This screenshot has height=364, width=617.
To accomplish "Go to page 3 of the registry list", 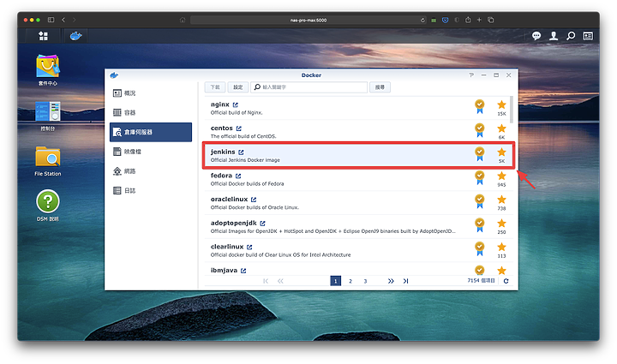I will 365,281.
